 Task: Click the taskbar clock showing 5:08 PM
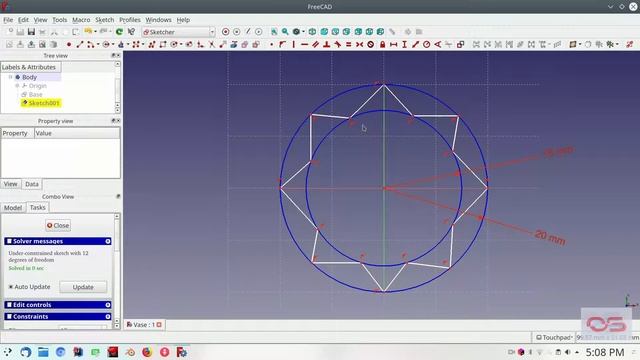605,352
